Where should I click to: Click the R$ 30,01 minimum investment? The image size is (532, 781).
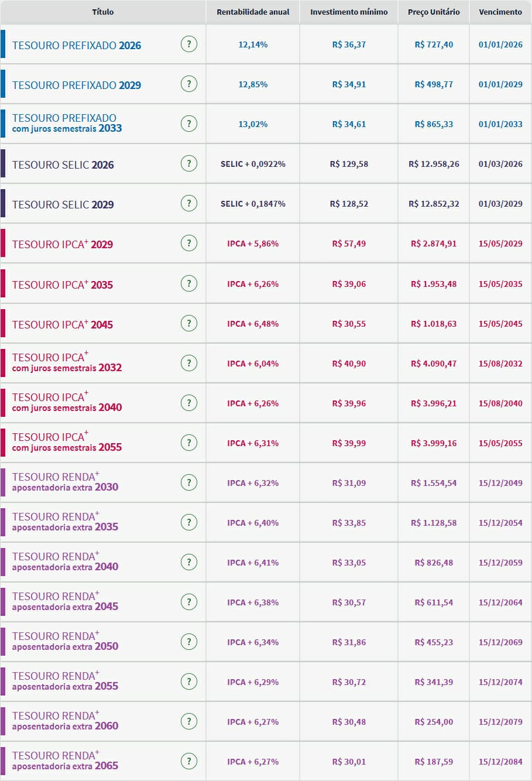pyautogui.click(x=349, y=762)
